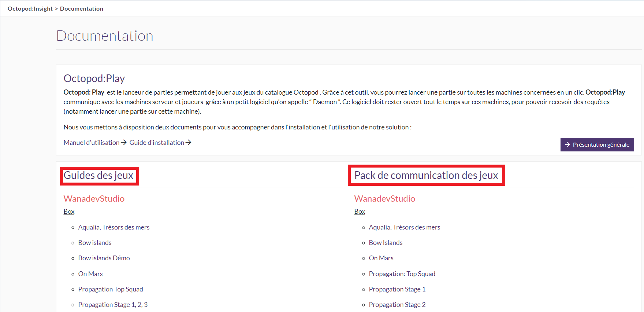The height and width of the screenshot is (312, 644).
Task: Click the Présentation générale button
Action: [x=597, y=144]
